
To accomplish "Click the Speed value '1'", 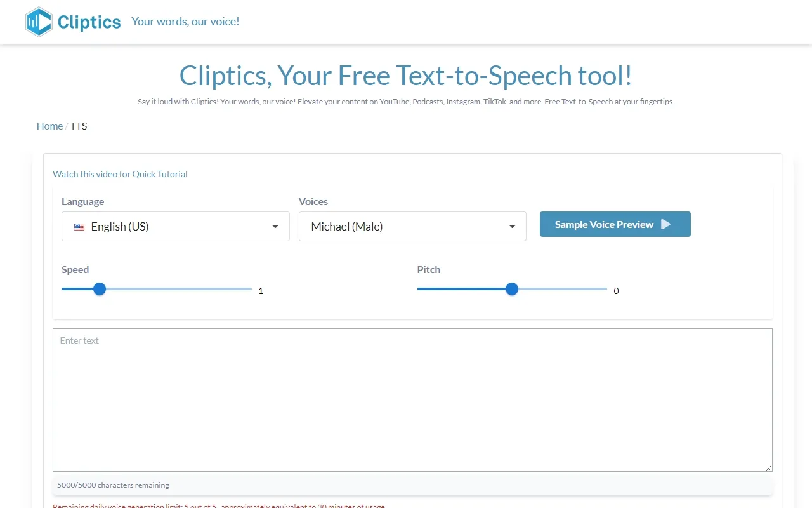I will click(261, 291).
